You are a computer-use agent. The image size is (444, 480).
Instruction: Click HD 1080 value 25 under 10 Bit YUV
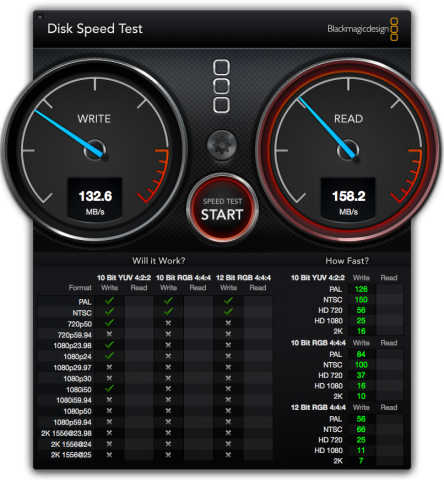click(361, 321)
